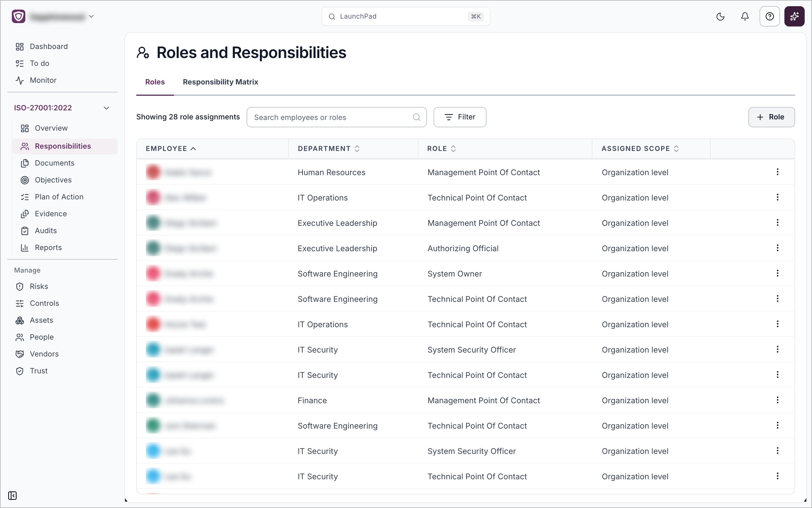The width and height of the screenshot is (812, 508).
Task: Sort by Employee column
Action: (171, 148)
